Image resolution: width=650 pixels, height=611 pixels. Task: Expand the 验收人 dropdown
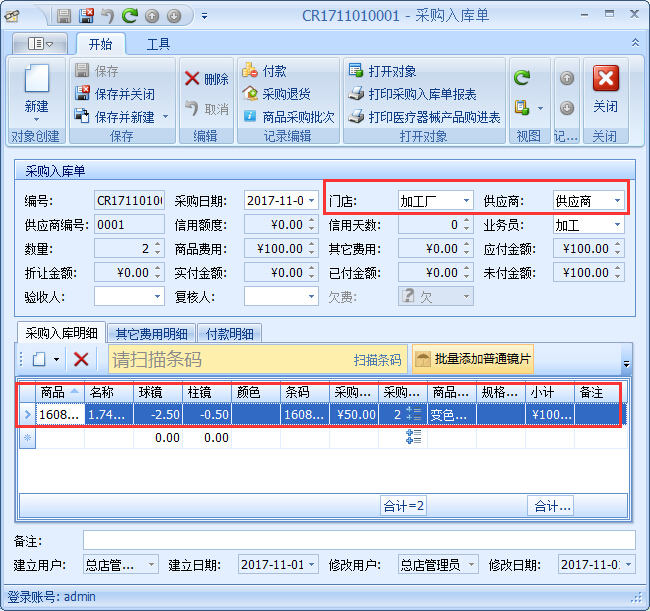click(x=157, y=296)
